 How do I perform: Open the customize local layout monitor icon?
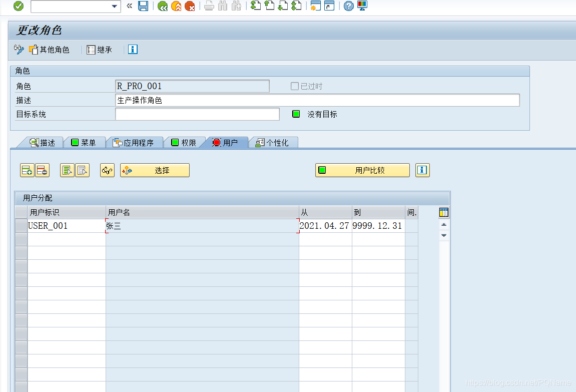362,6
